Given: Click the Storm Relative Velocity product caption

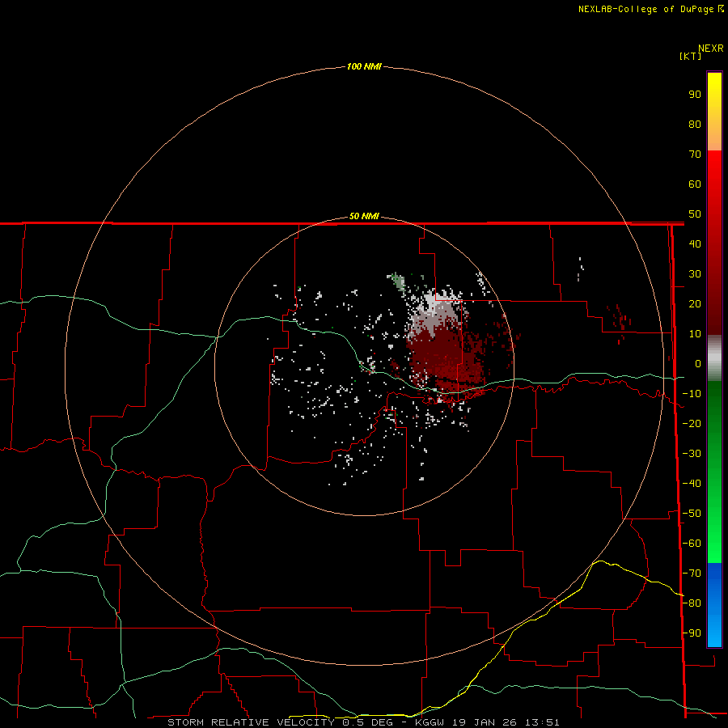Looking at the screenshot, I should [x=363, y=722].
